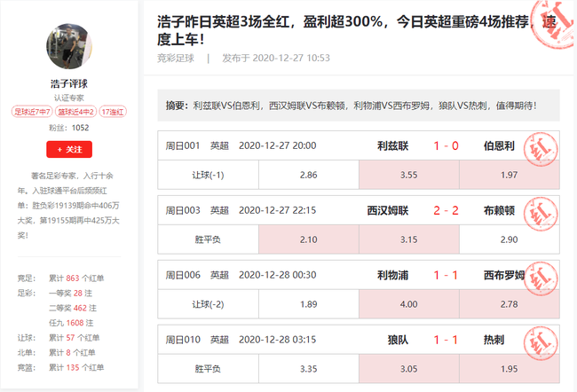577x392 pixels.
Task: Click 累计 863 个红单 stat
Action: tap(76, 278)
